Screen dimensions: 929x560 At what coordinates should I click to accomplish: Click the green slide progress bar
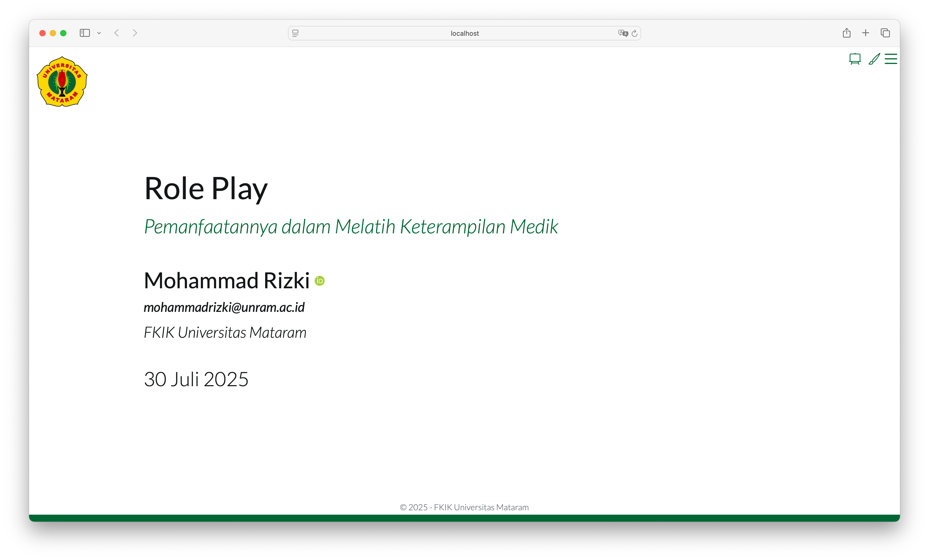pyautogui.click(x=464, y=518)
